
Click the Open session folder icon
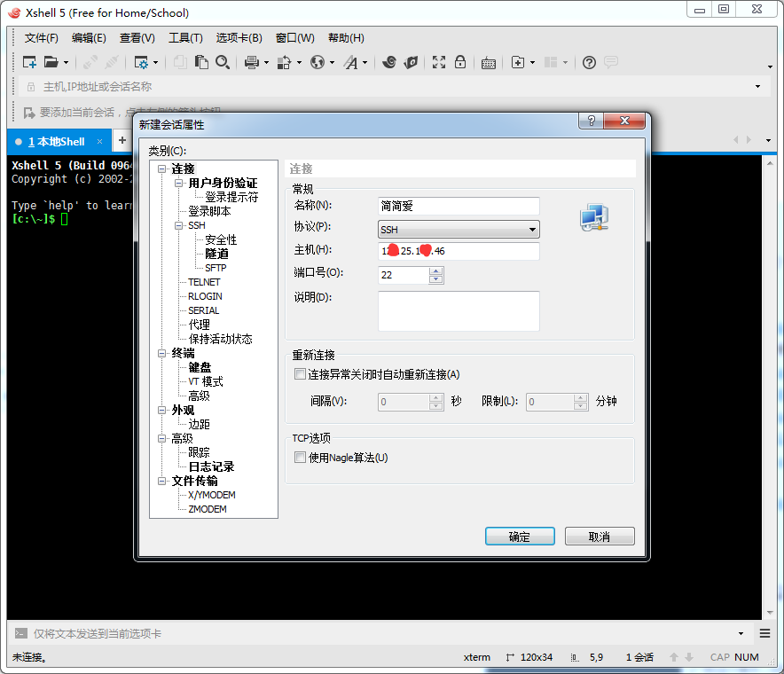tap(51, 62)
